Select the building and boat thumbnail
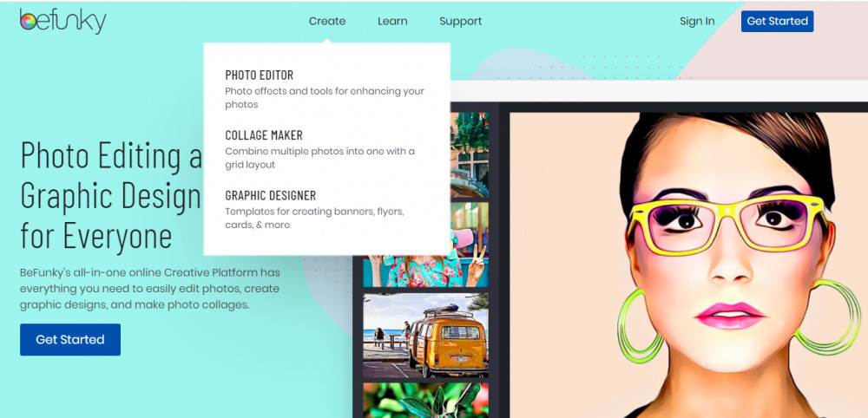868x418 pixels. [x=470, y=155]
